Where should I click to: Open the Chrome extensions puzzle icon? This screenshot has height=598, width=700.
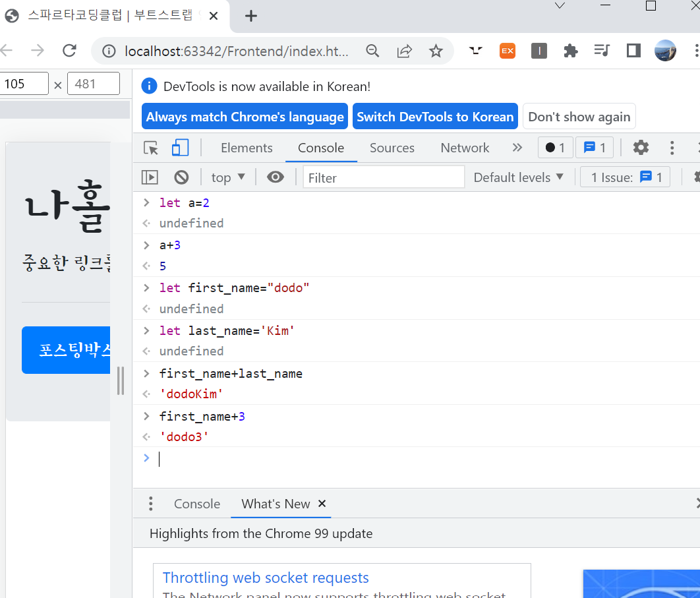(x=571, y=51)
